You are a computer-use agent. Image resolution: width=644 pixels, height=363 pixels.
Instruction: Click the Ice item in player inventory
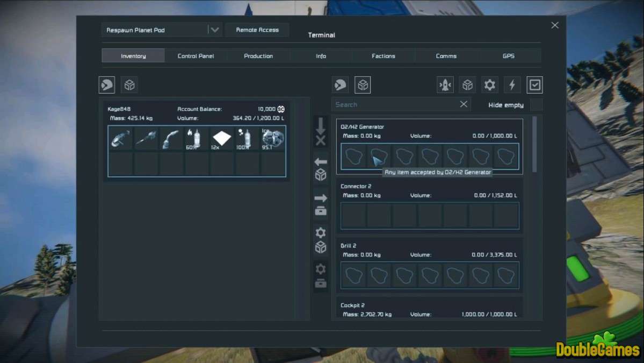click(x=273, y=139)
